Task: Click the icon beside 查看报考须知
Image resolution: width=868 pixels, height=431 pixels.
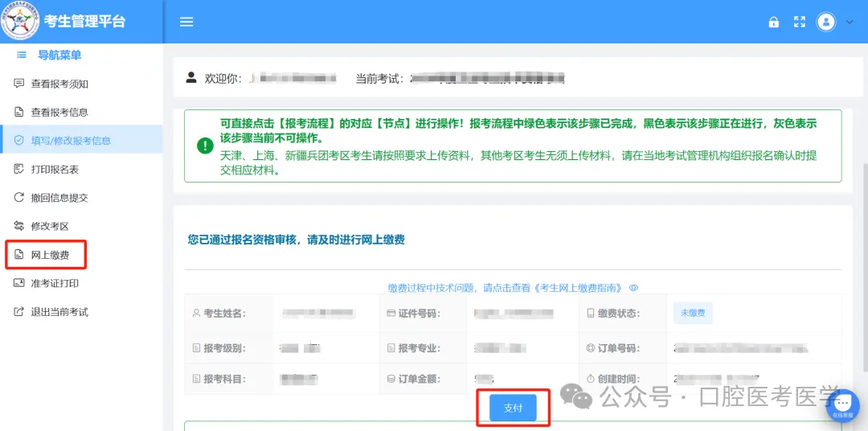Action: pyautogui.click(x=18, y=84)
